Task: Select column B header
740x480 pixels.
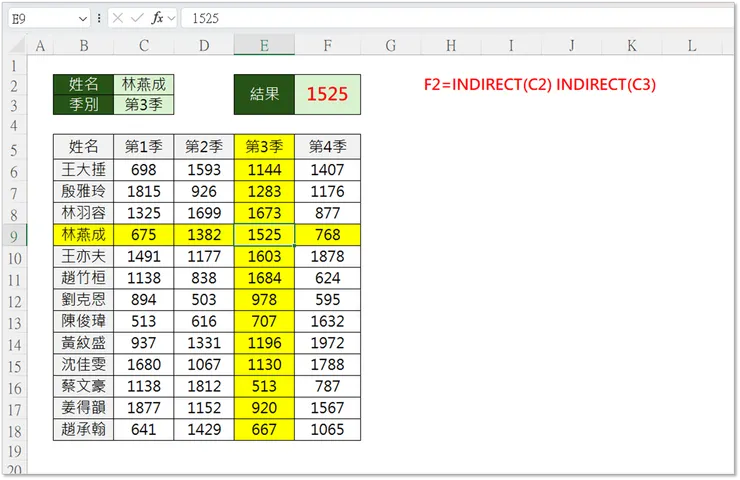Action: pyautogui.click(x=84, y=46)
